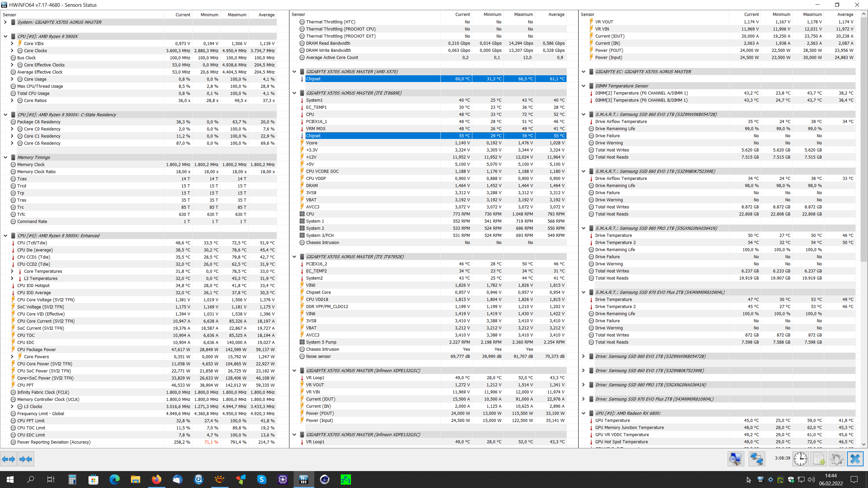Screen dimensions: 868x488
Task: Collapse GPU AMD Radeon RX 6800 group
Action: tap(583, 413)
